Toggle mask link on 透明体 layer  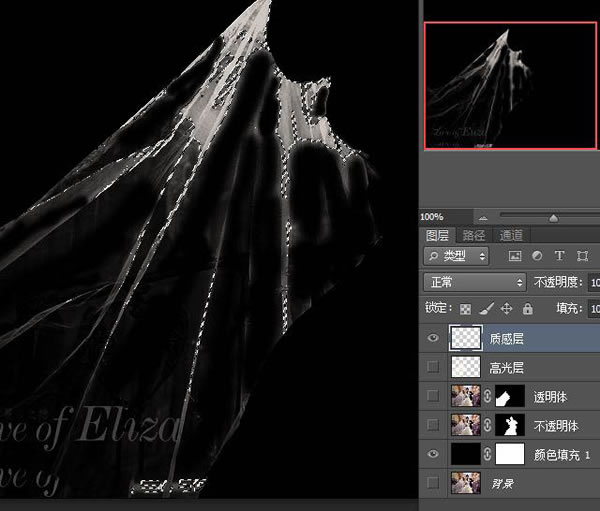pos(488,396)
